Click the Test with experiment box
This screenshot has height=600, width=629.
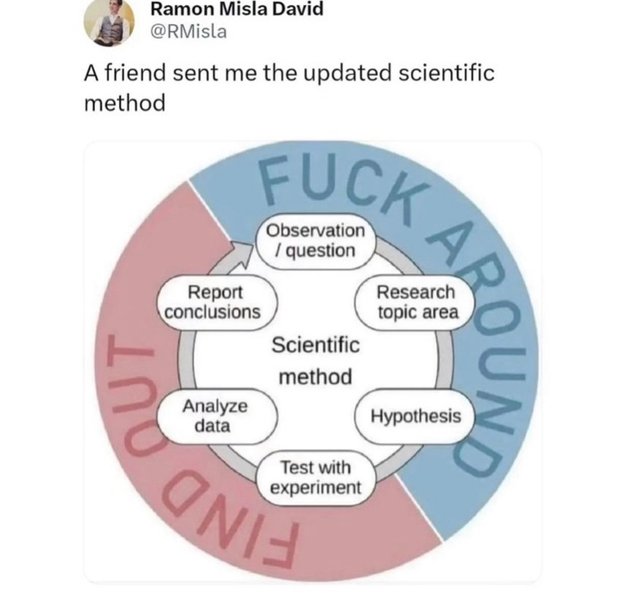(x=312, y=478)
